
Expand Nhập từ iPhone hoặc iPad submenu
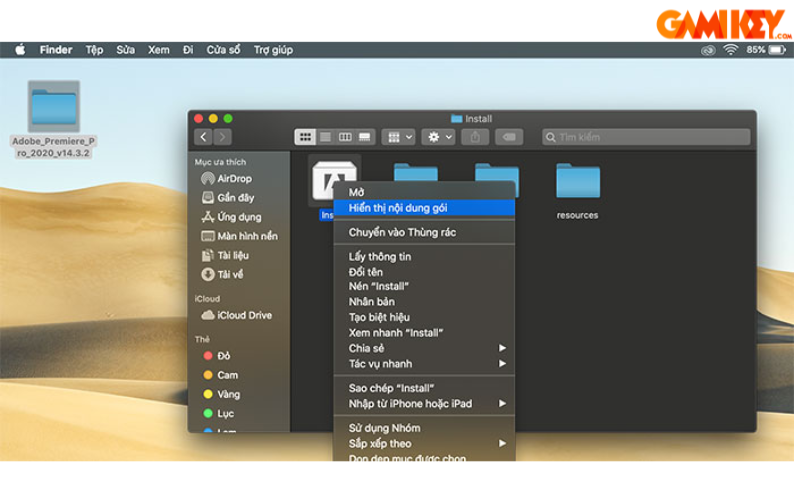424,404
